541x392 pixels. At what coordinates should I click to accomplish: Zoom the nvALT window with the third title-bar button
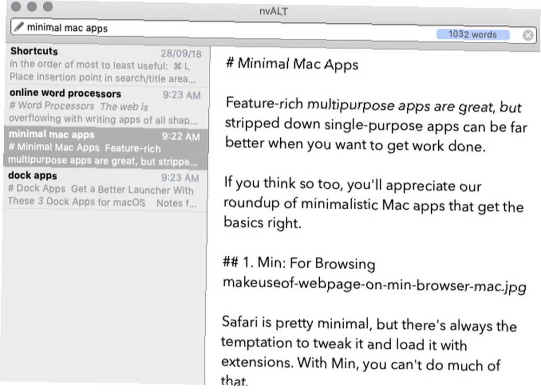48,6
